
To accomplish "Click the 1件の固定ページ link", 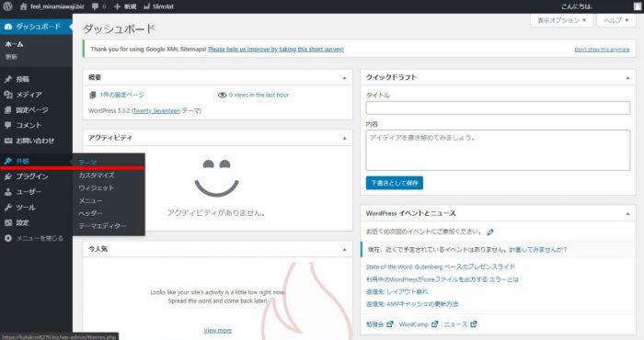I will (122, 95).
